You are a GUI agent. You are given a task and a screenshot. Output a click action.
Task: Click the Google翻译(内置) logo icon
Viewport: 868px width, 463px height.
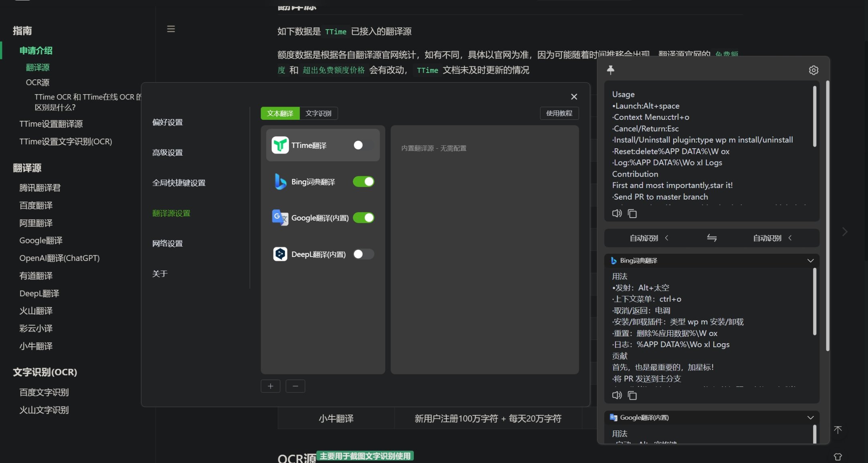click(x=280, y=218)
